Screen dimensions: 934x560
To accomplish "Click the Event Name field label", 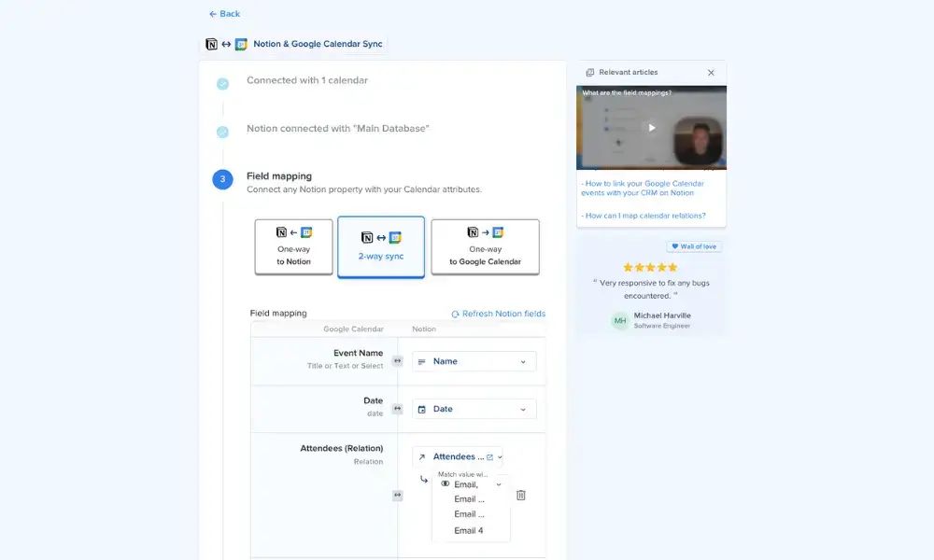I will 358,353.
